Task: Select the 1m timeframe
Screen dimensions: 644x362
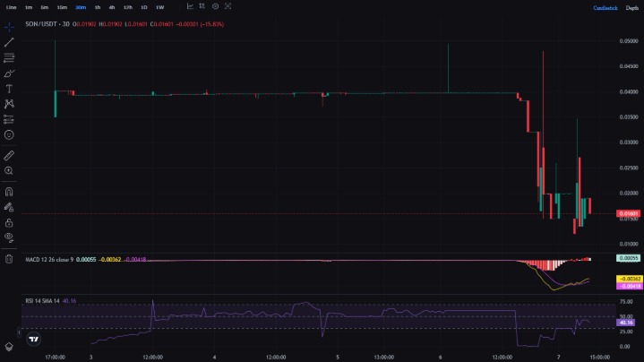Action: [x=29, y=7]
